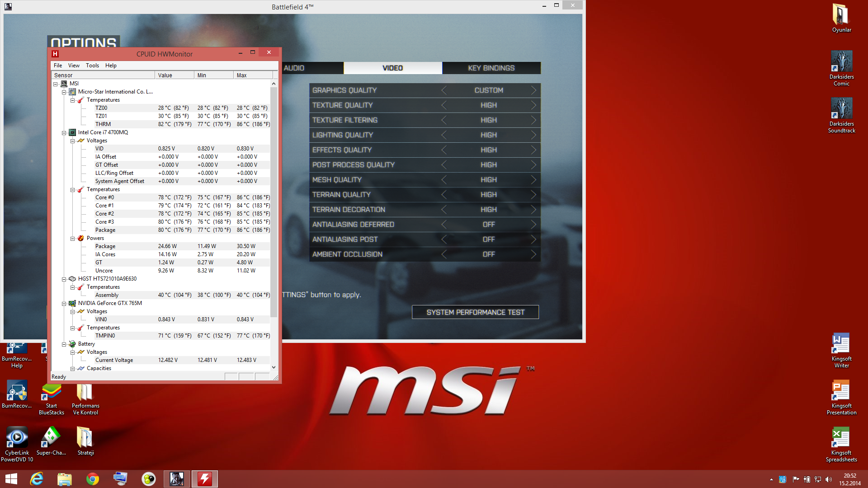Open Darksiders Comic shortcut
This screenshot has height=488, width=868.
pos(841,68)
